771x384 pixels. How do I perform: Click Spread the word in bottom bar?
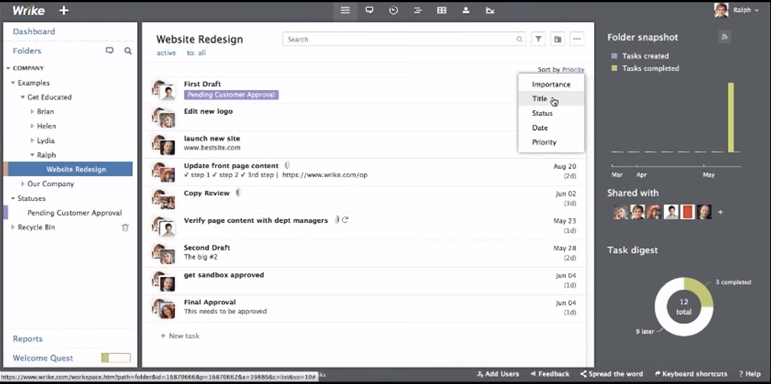coord(612,374)
